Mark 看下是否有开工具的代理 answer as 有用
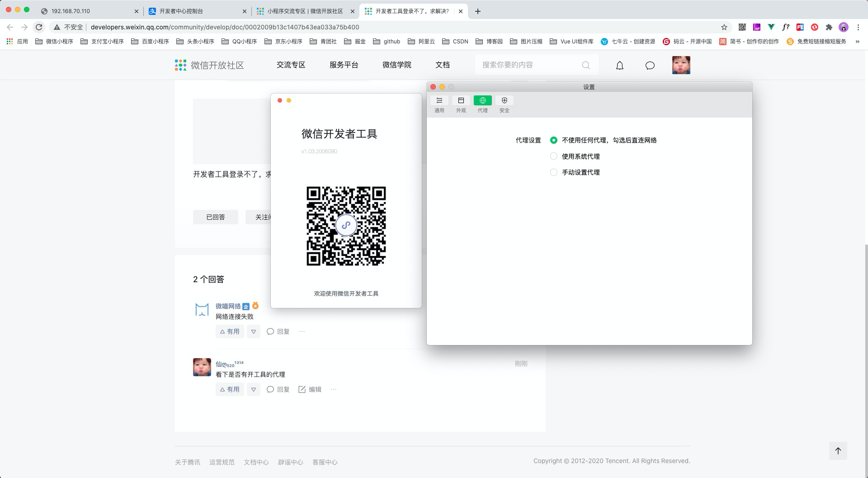The image size is (868, 478). (230, 389)
